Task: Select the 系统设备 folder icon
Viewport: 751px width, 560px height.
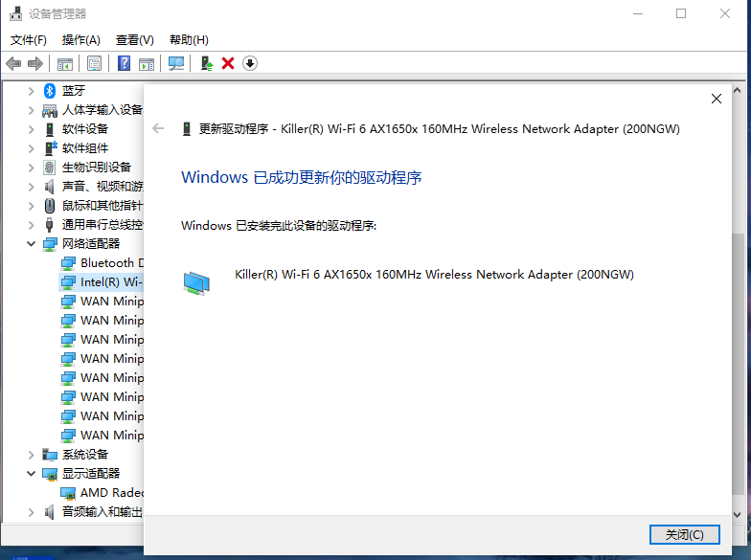Action: point(50,455)
